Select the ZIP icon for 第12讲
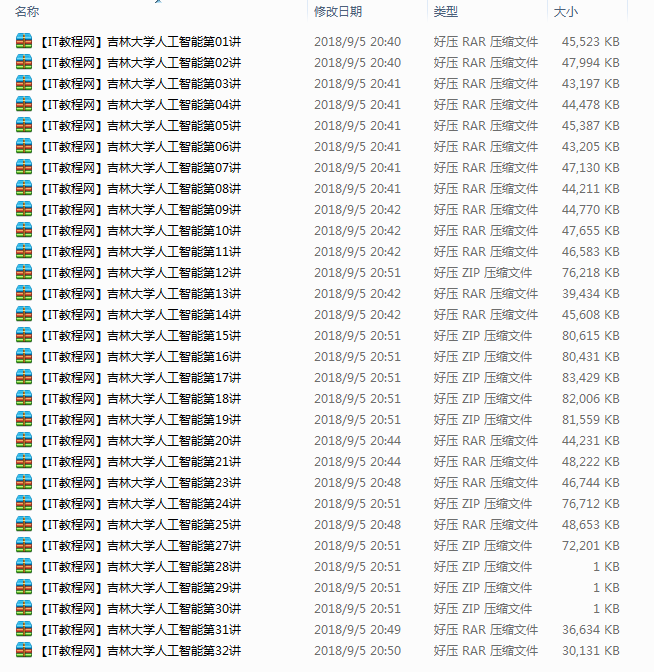The width and height of the screenshot is (654, 672). click(24, 273)
